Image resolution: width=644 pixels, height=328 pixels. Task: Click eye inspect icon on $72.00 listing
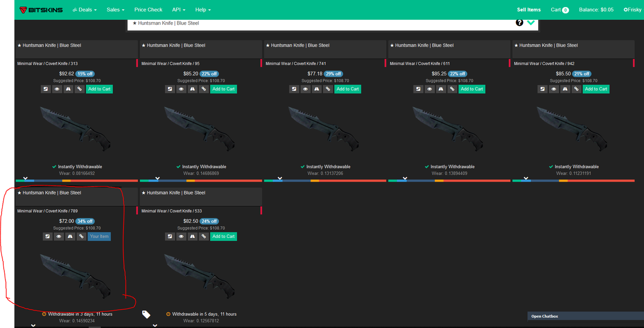click(58, 236)
